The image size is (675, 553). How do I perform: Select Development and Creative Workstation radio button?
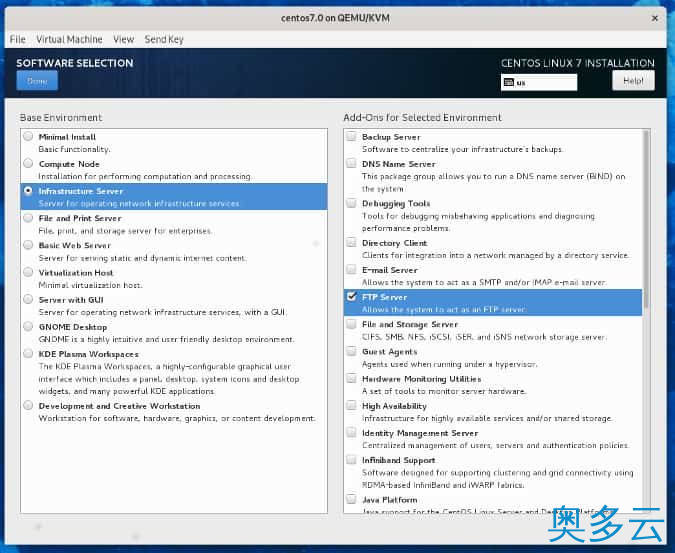pos(28,405)
